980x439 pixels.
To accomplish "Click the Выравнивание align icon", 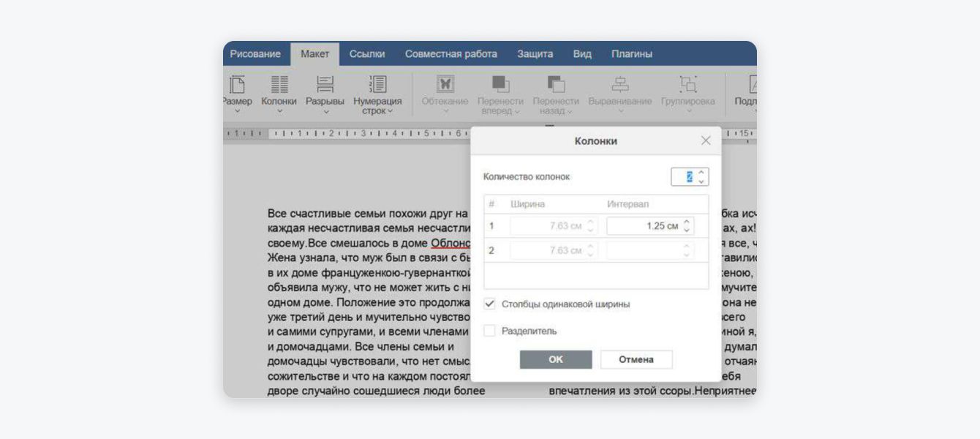I will [x=619, y=84].
